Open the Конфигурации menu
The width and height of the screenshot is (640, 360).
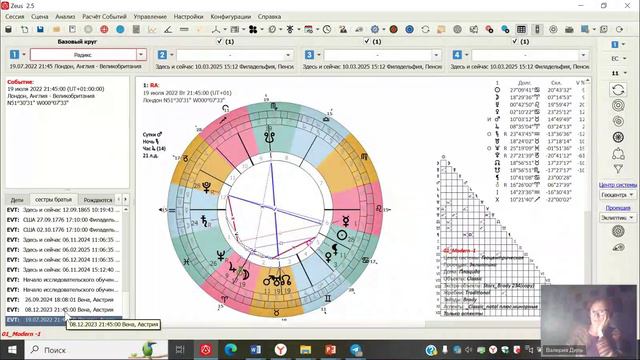[231, 17]
